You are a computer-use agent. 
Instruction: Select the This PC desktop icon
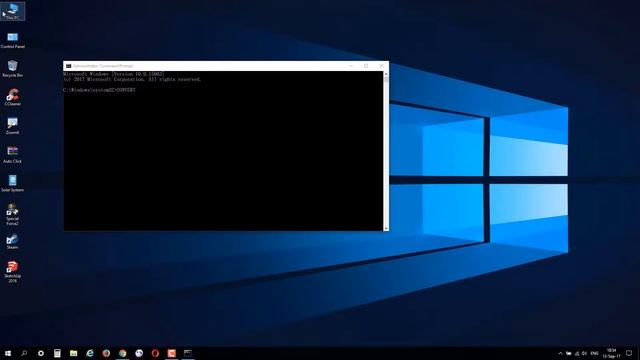coord(12,11)
